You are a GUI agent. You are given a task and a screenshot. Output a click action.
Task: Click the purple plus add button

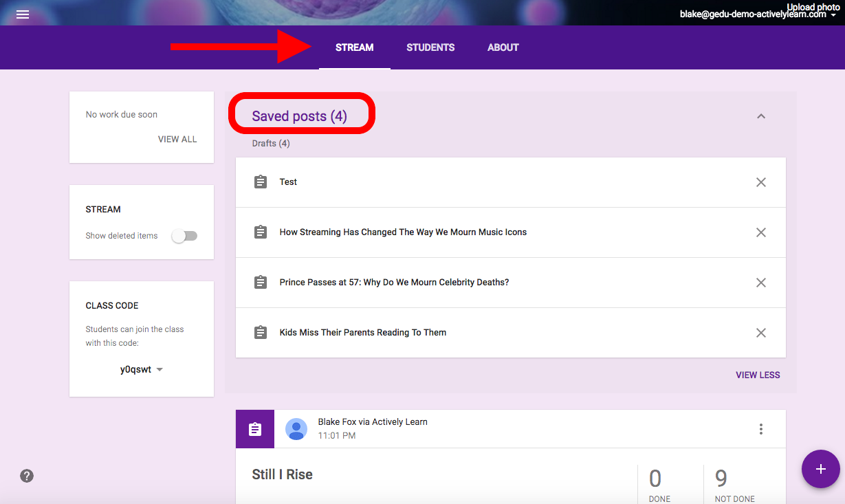(x=821, y=469)
